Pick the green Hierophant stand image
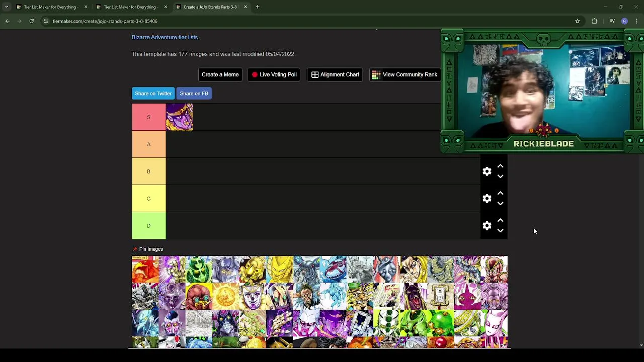644x362 pixels. [x=199, y=269]
